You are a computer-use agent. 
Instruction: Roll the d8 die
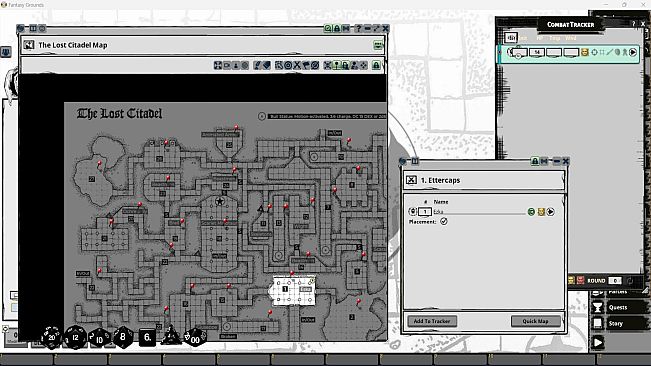tap(123, 336)
